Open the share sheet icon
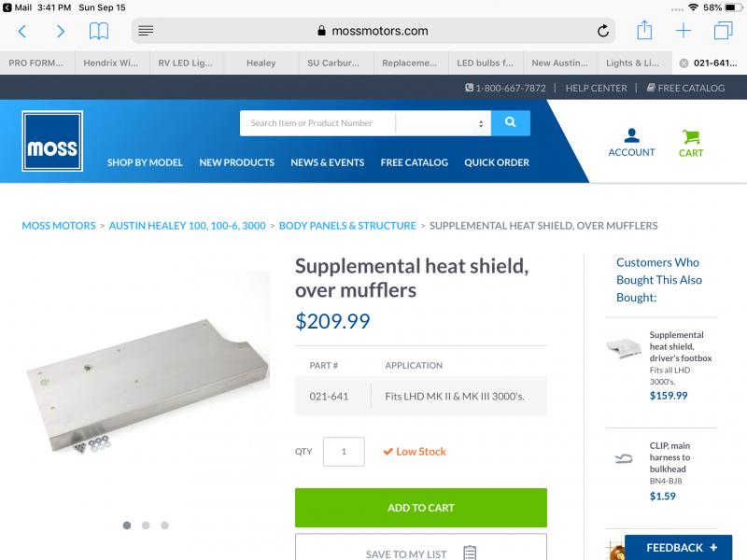Viewport: 747px width, 560px height. point(644,30)
